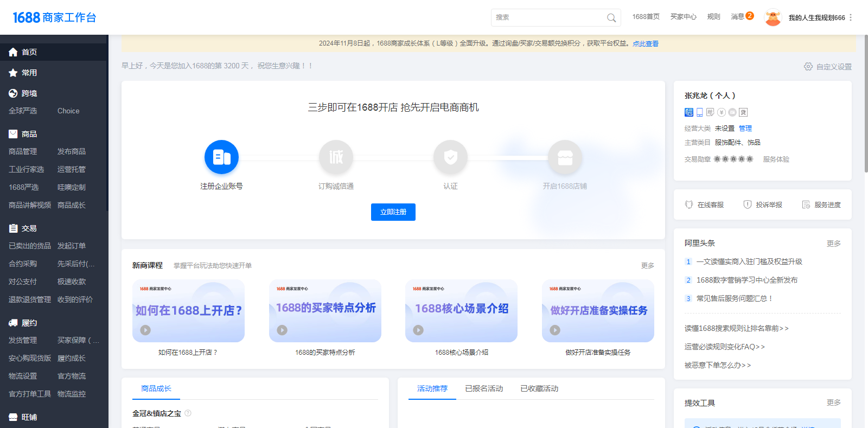Image resolution: width=868 pixels, height=428 pixels.
Task: Open 买家中心 in top navigation
Action: click(684, 17)
